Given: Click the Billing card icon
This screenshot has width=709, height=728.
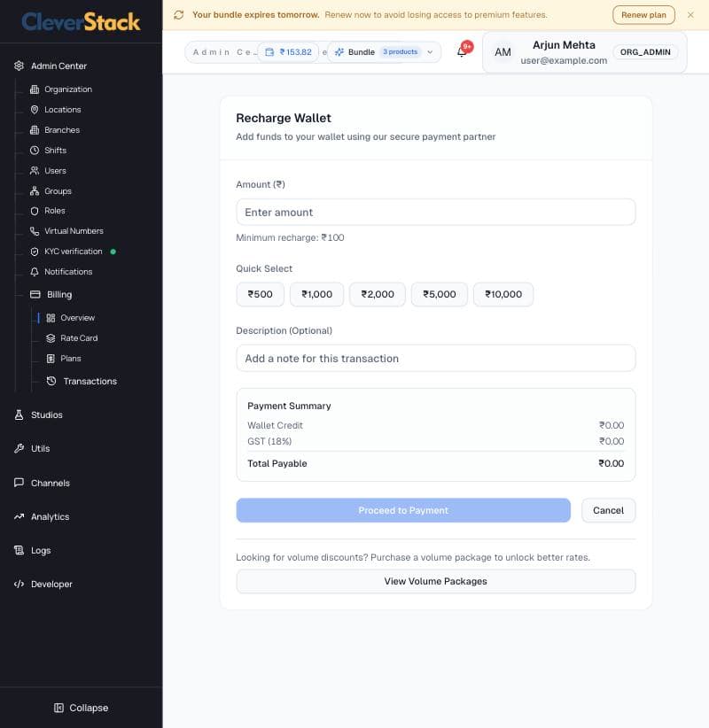Looking at the screenshot, I should pyautogui.click(x=35, y=294).
